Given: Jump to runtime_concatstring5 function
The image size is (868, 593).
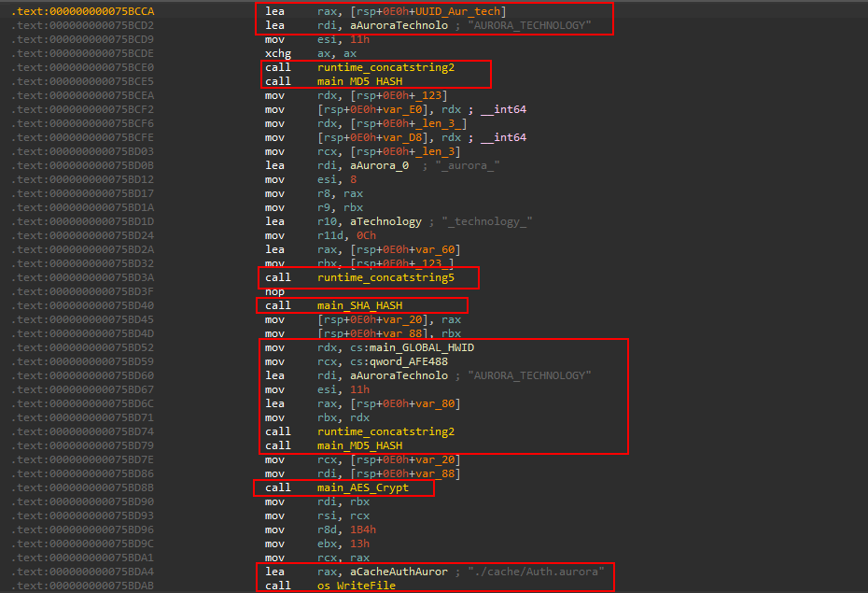Looking at the screenshot, I should click(x=385, y=277).
